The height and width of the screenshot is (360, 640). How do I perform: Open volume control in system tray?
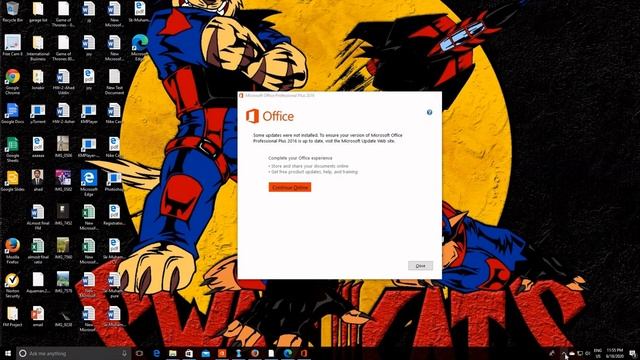[588, 353]
